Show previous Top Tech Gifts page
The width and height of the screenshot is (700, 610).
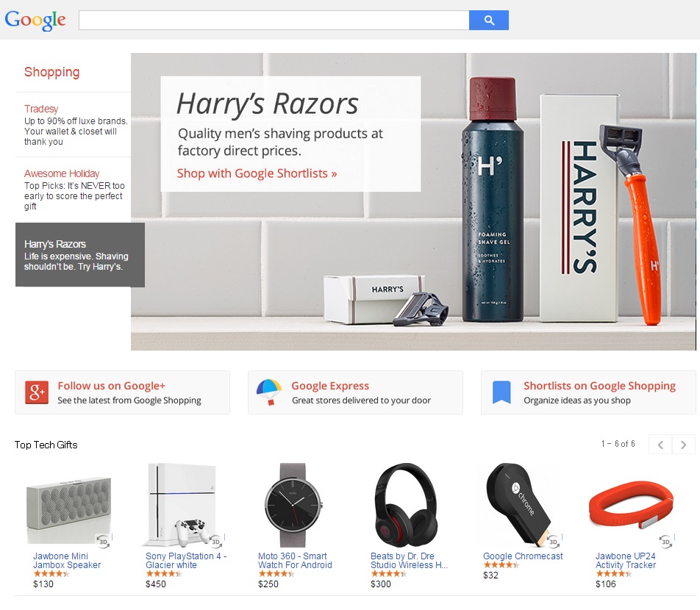coord(660,445)
